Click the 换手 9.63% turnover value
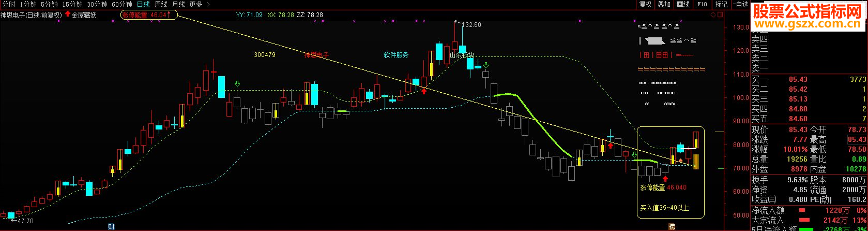This screenshot has height=231, width=868. coord(798,180)
